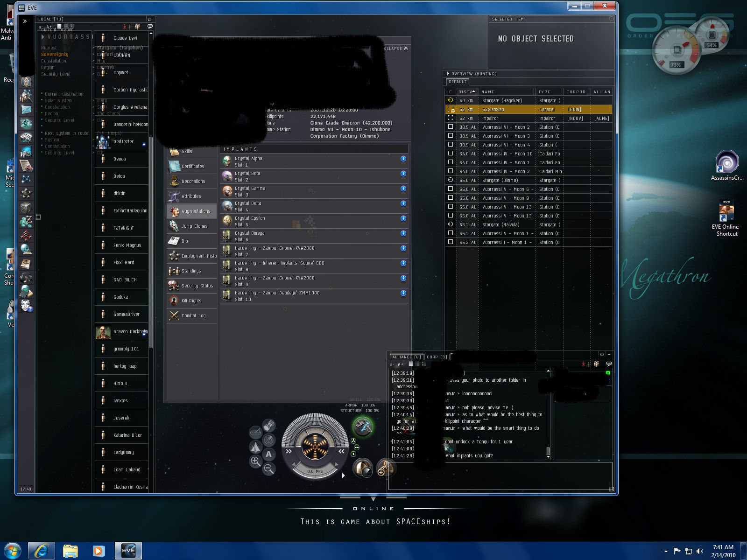Toggle the green minus circle beside HUD

(357, 448)
